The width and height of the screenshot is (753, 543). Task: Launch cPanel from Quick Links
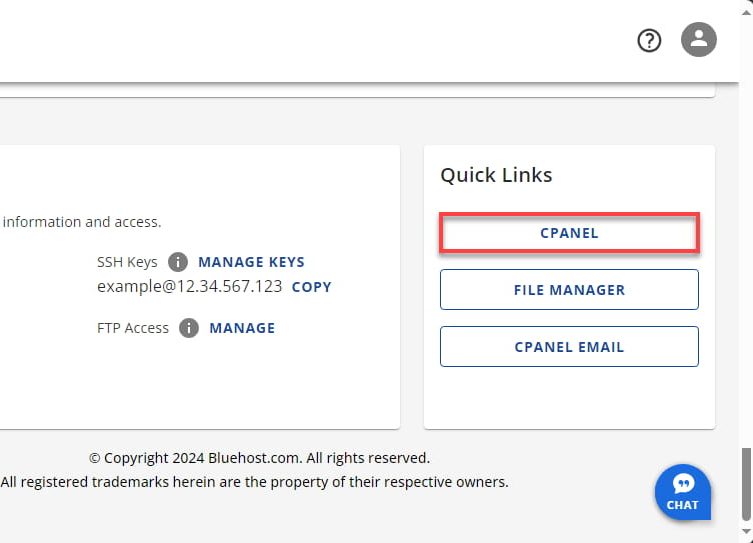tap(569, 233)
